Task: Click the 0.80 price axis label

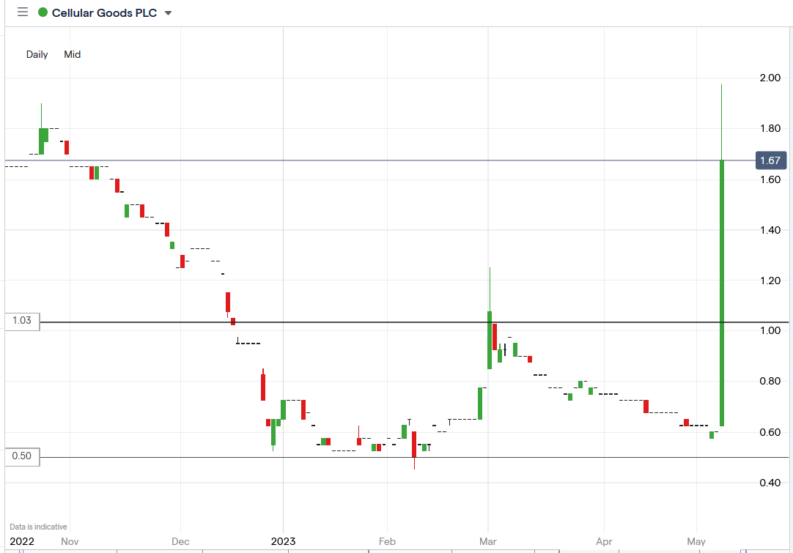Action: [x=770, y=381]
